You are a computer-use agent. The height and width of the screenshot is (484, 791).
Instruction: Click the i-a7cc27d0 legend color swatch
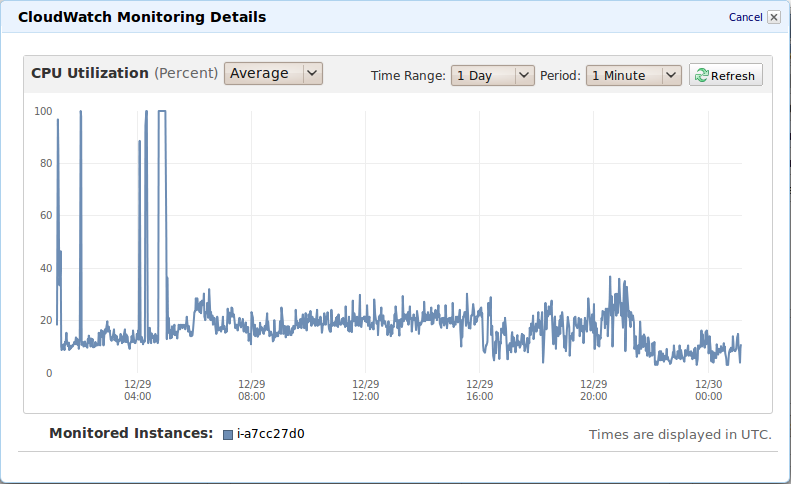(x=228, y=435)
